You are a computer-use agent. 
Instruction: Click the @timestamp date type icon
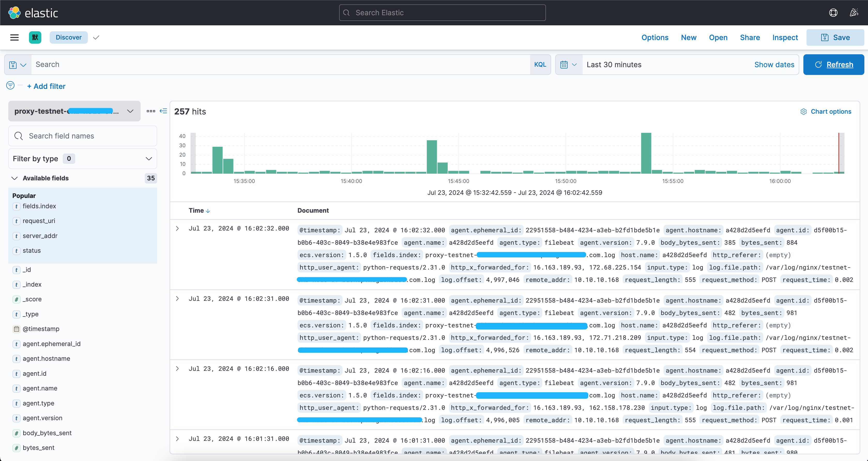pos(16,329)
